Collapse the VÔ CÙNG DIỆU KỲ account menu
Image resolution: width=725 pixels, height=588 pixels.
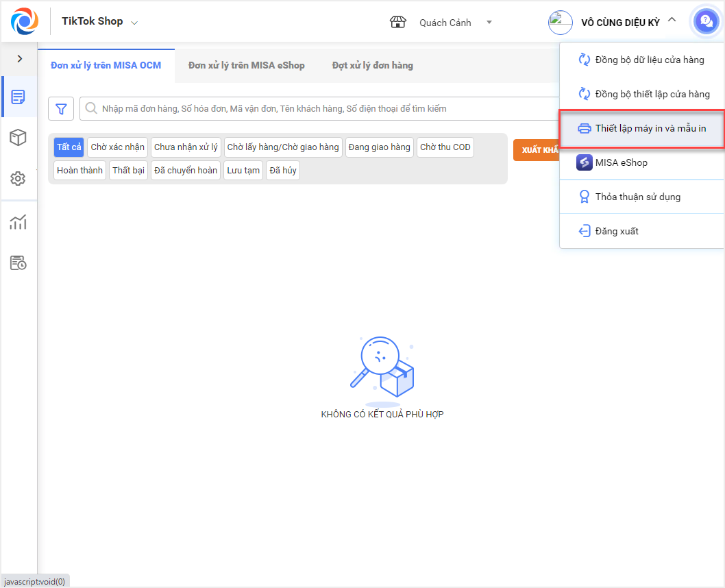[x=672, y=20]
